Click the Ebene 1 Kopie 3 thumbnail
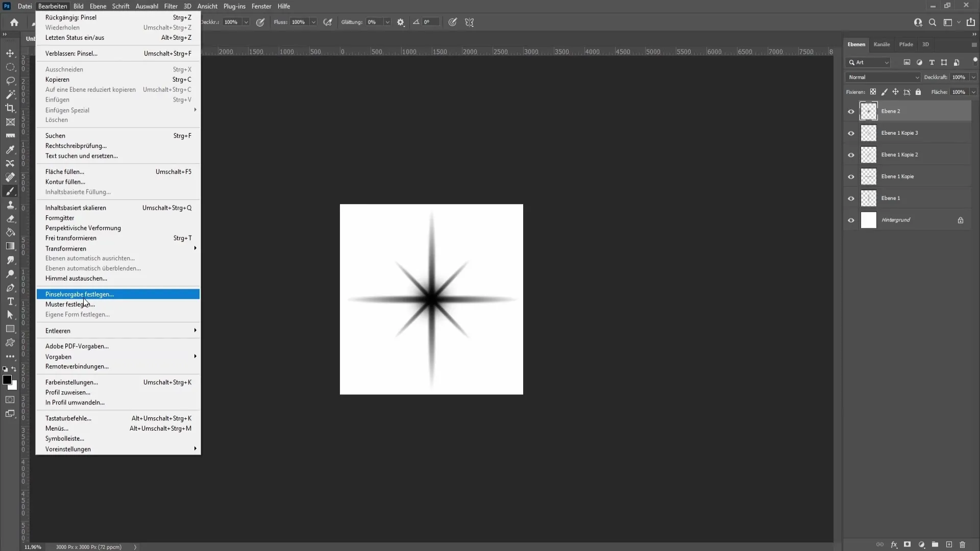Image resolution: width=980 pixels, height=551 pixels. 869,133
